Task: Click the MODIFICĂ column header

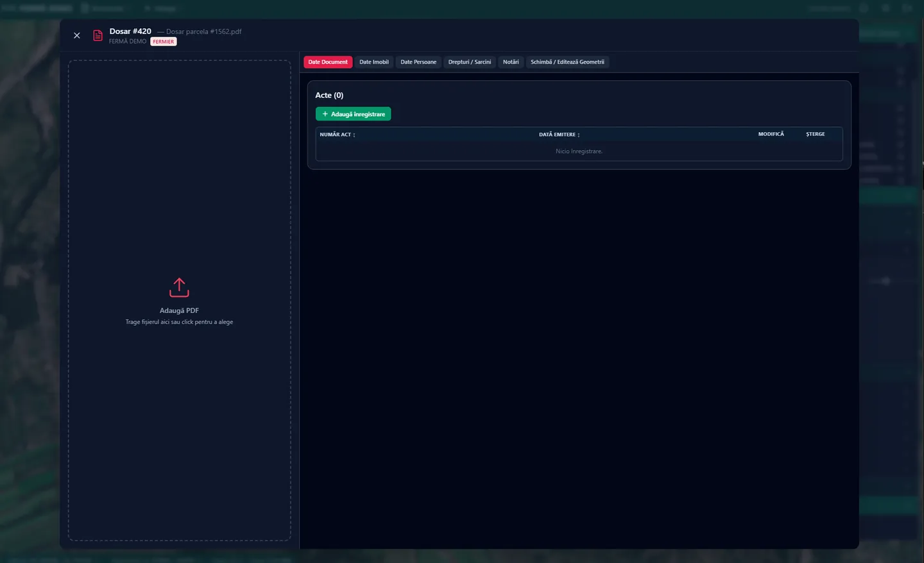Action: coord(771,134)
